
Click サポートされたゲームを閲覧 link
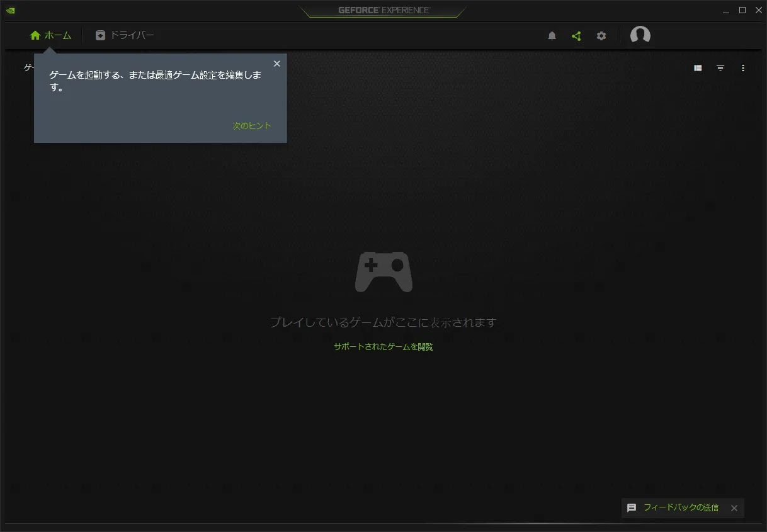click(x=383, y=347)
